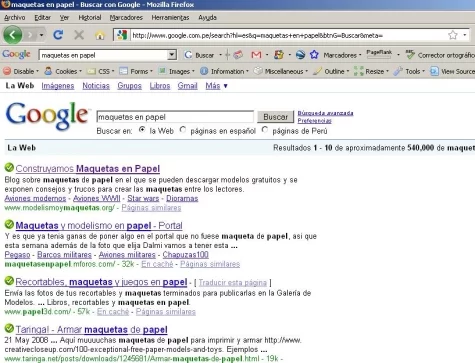The image size is (475, 363).
Task: Expand the Más dropdown link
Action: click(x=216, y=86)
